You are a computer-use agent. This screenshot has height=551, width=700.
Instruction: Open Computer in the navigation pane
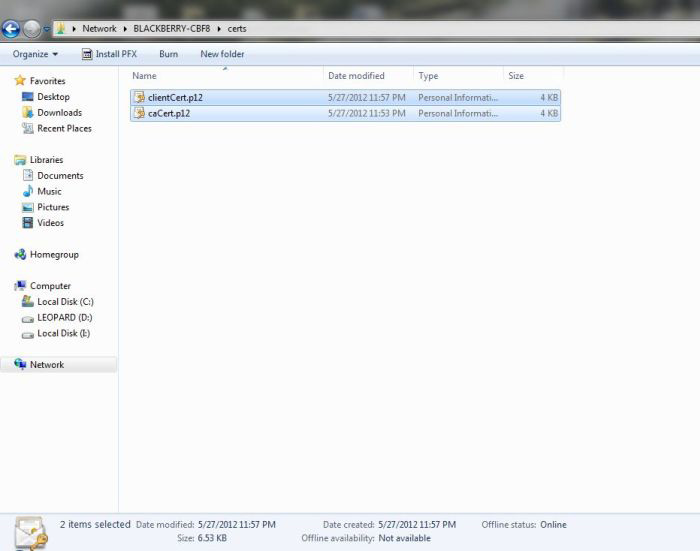50,286
